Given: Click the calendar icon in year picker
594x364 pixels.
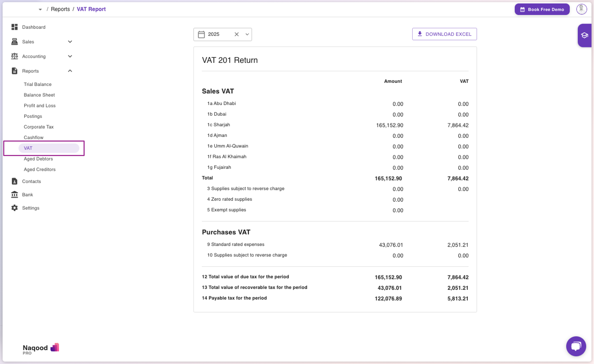Looking at the screenshot, I should pos(201,34).
